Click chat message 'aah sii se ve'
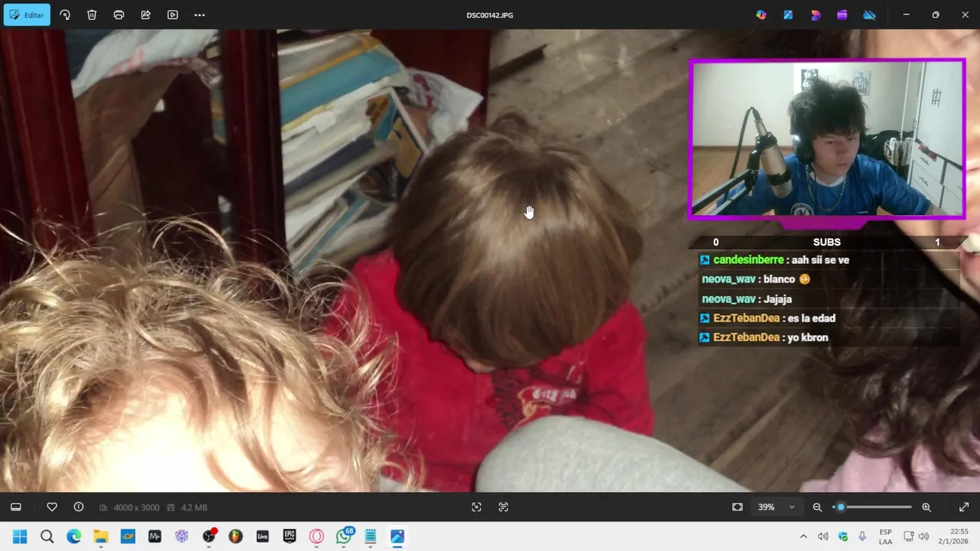 point(820,260)
